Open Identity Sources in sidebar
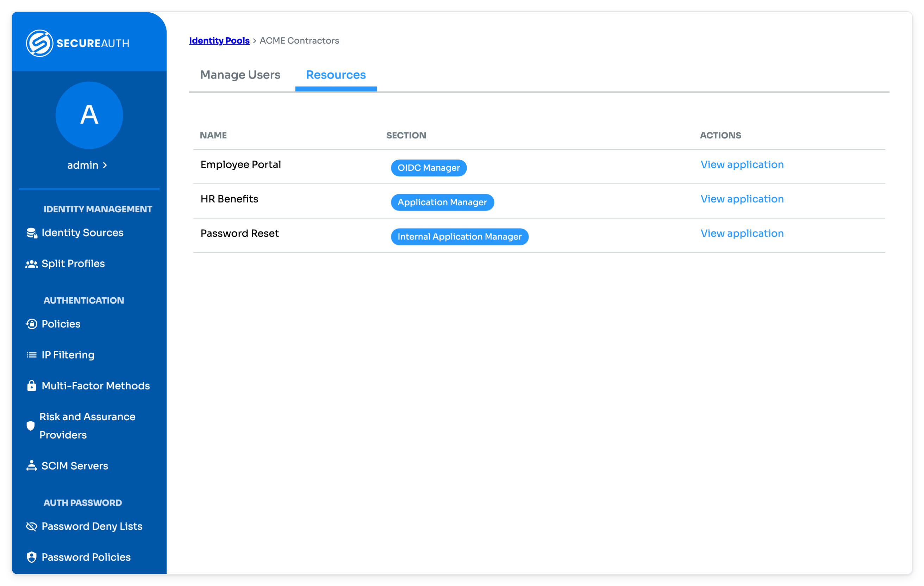 tap(82, 232)
